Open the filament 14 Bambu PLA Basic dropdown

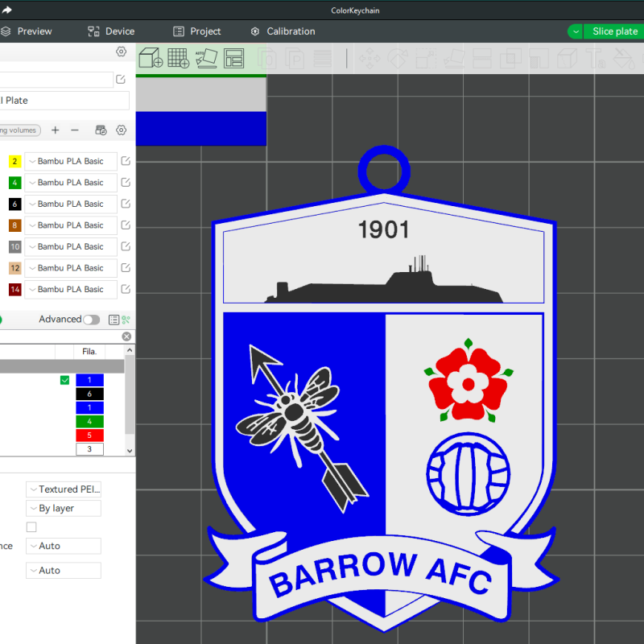coord(71,289)
